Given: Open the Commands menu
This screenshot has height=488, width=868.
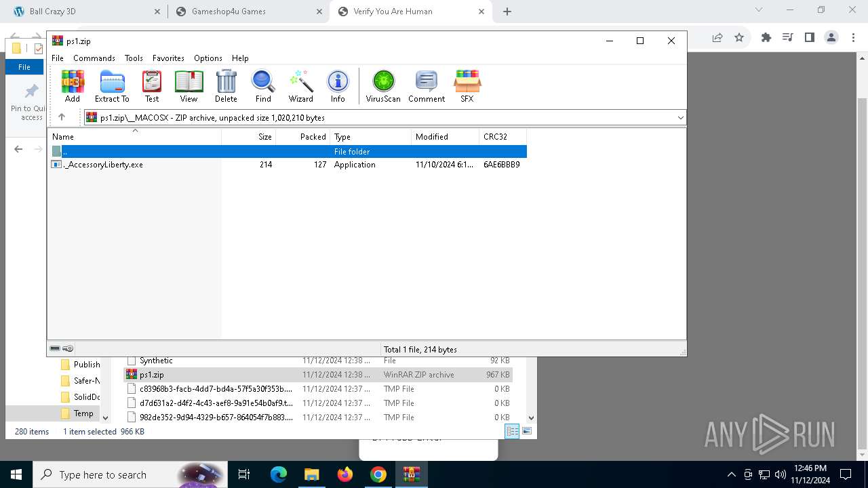Looking at the screenshot, I should [94, 58].
